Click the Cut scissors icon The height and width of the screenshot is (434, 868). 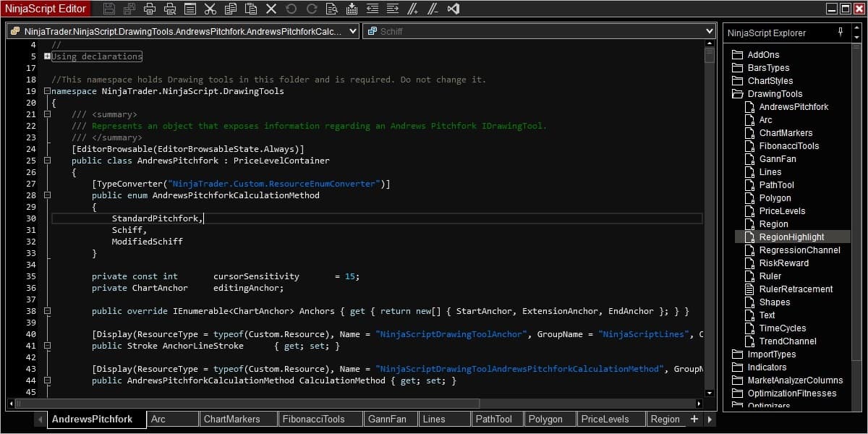210,9
